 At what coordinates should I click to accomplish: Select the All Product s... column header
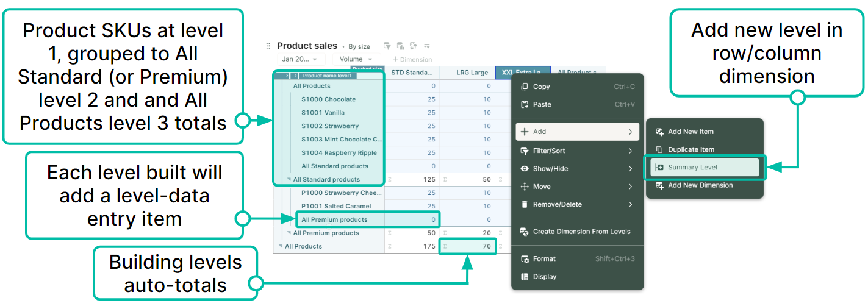[x=578, y=73]
